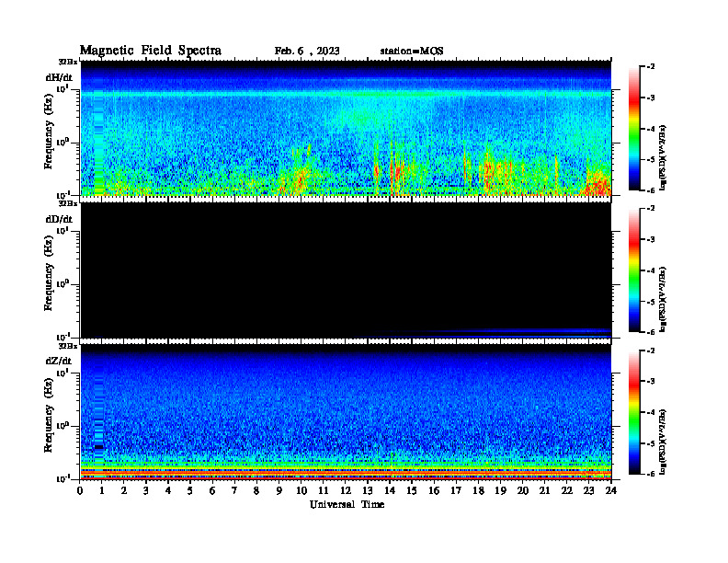
Task: Click the hour 0 tick label
Action: [80, 491]
